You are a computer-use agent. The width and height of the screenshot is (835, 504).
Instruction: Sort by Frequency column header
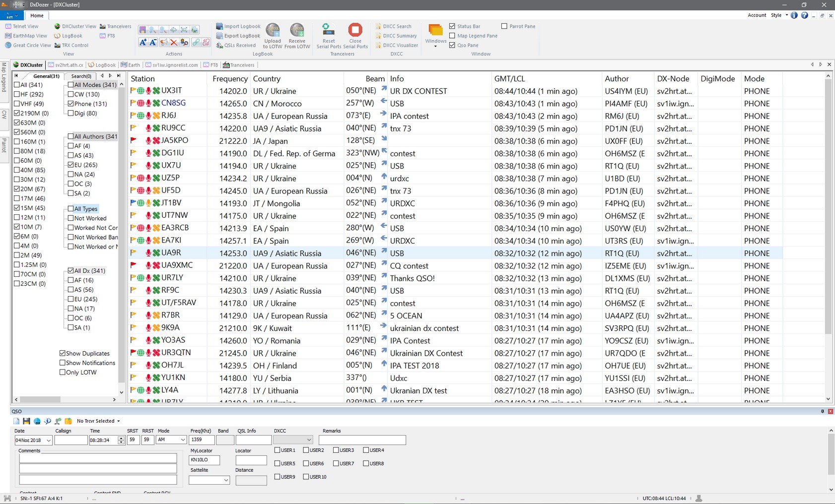point(230,78)
